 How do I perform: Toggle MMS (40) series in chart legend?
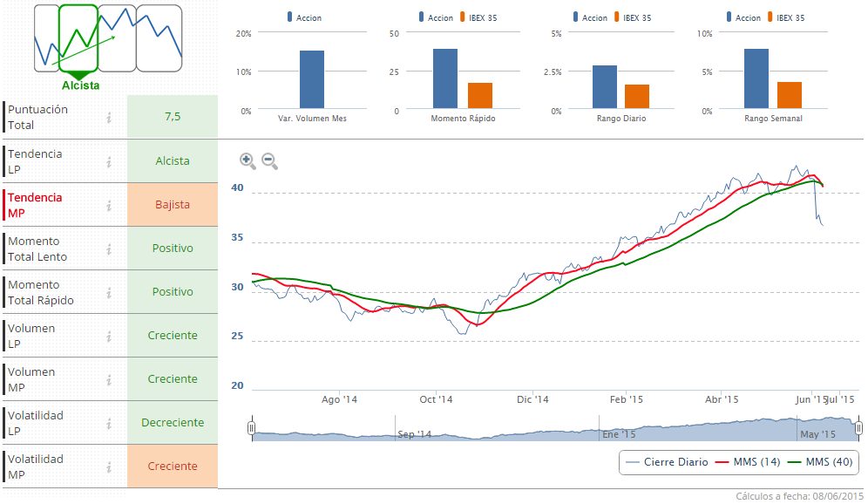click(x=820, y=462)
